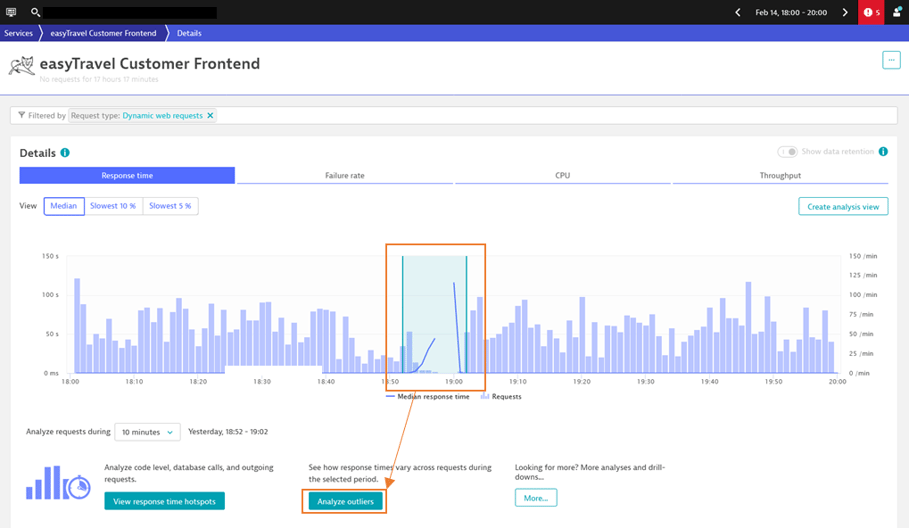
Task: Click inside the filter input bar
Action: (454, 115)
